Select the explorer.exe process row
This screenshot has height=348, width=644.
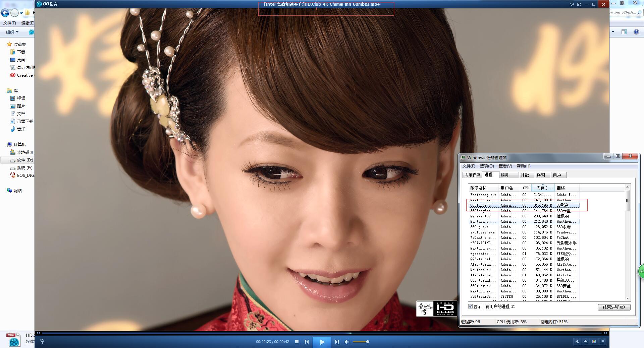(x=524, y=232)
